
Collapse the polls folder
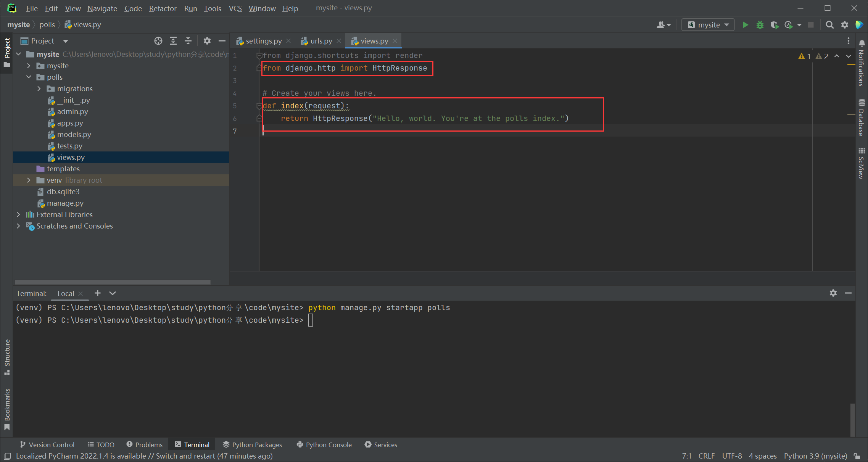tap(29, 77)
